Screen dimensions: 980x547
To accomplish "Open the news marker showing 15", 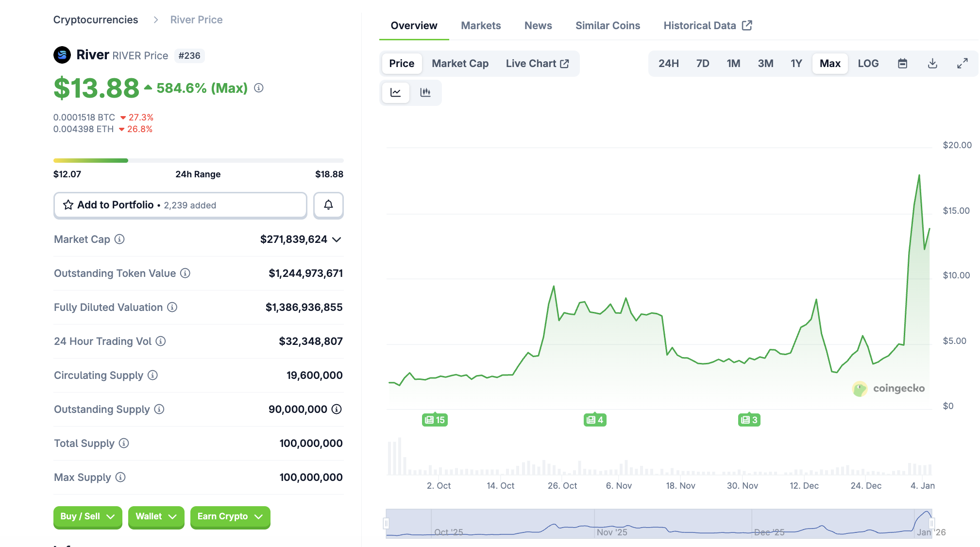I will pos(435,420).
